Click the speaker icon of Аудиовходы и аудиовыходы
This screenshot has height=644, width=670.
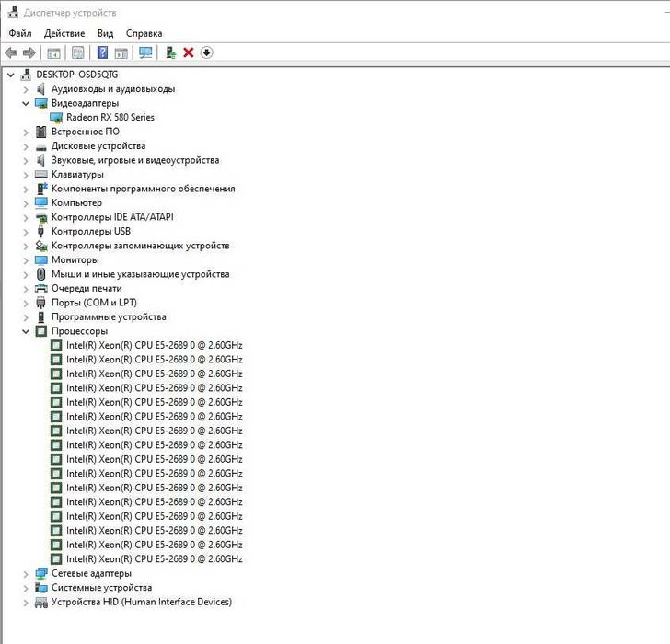[x=40, y=89]
